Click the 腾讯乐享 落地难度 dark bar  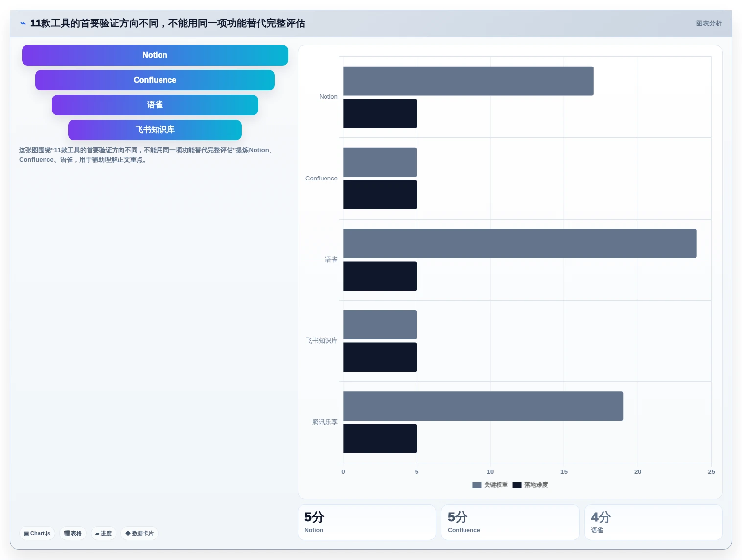coord(380,439)
